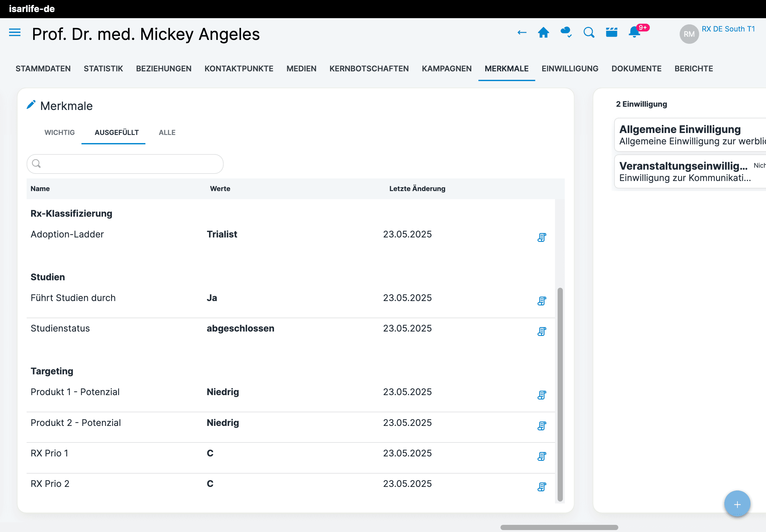Open the global search magnifier icon
The width and height of the screenshot is (766, 532).
(x=589, y=33)
